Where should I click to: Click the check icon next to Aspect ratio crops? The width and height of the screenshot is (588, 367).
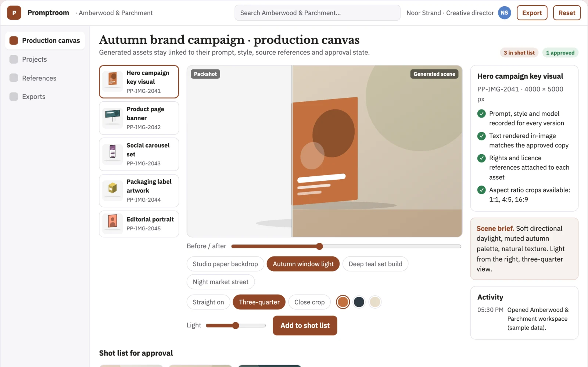[x=481, y=190]
